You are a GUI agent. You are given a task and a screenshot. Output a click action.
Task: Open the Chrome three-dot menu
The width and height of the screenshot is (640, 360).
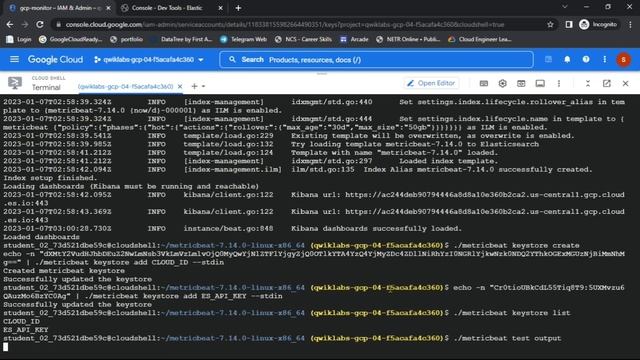click(x=631, y=24)
